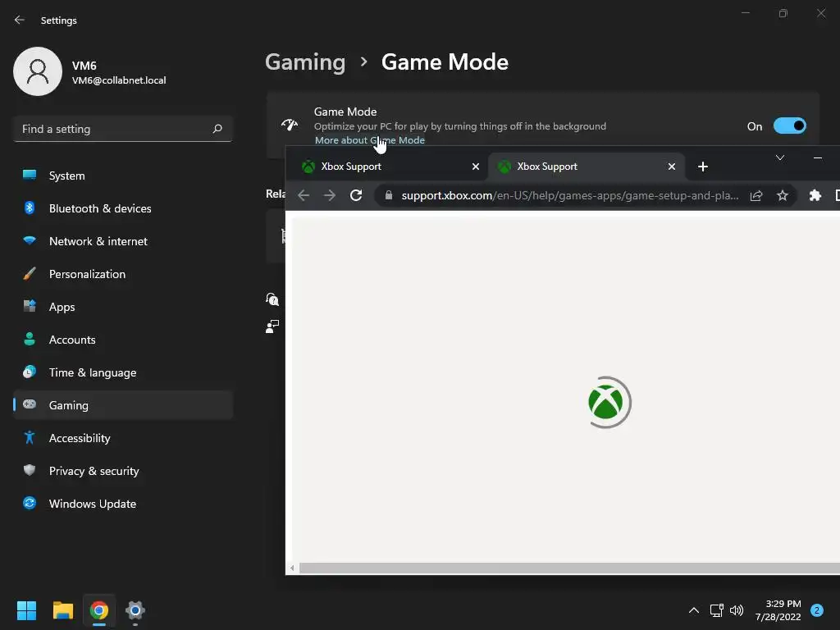Minimize the Chrome window
840x630 pixels.
click(818, 157)
